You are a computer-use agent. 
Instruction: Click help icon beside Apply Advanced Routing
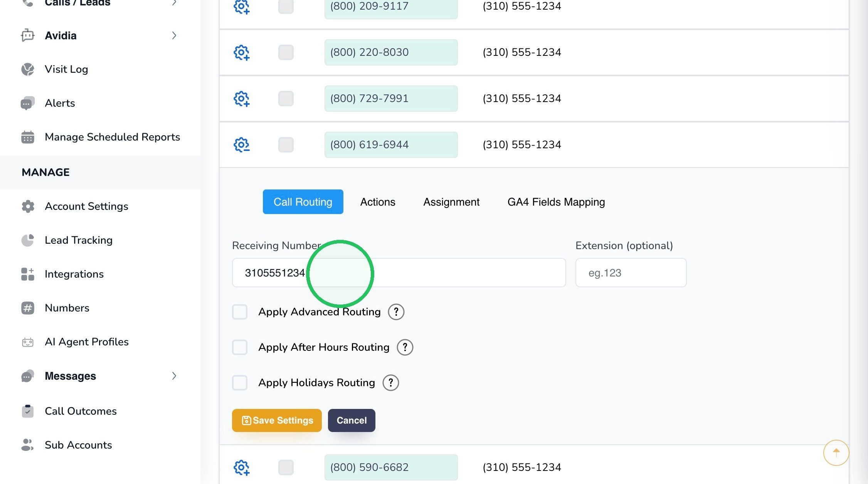(396, 312)
